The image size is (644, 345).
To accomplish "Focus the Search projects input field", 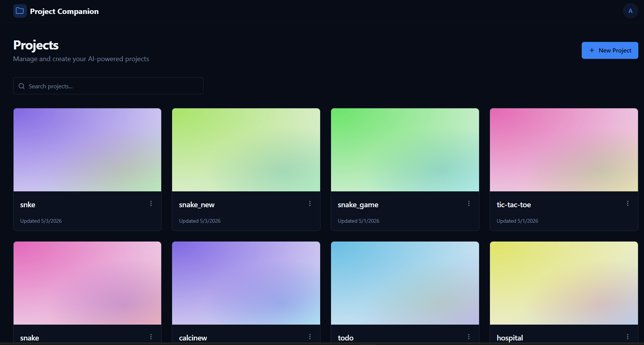I will (x=108, y=86).
